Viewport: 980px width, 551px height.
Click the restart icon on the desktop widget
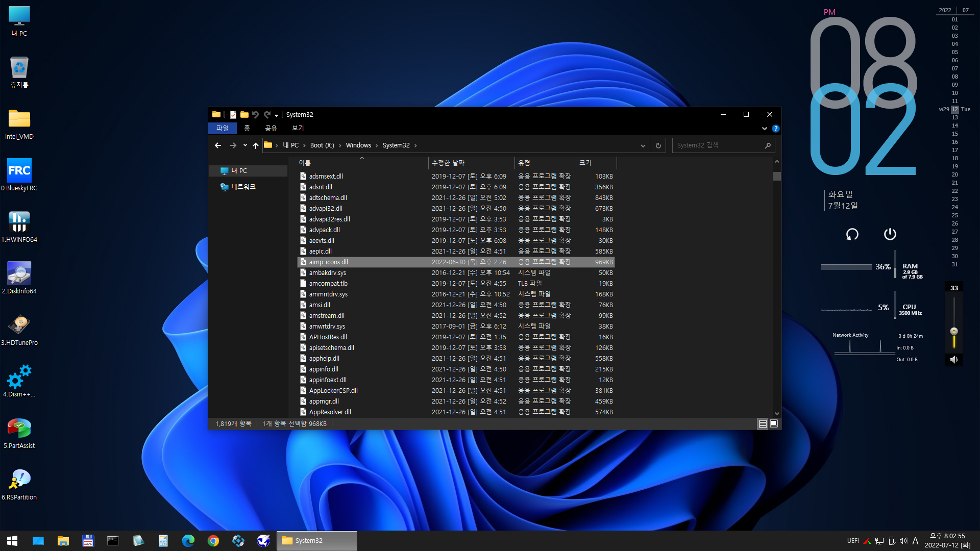tap(852, 234)
